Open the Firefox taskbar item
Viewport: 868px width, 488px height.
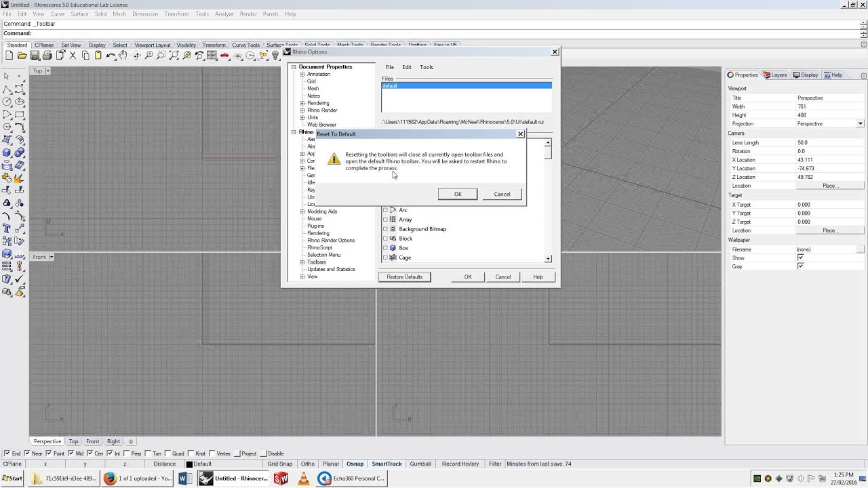[x=139, y=479]
